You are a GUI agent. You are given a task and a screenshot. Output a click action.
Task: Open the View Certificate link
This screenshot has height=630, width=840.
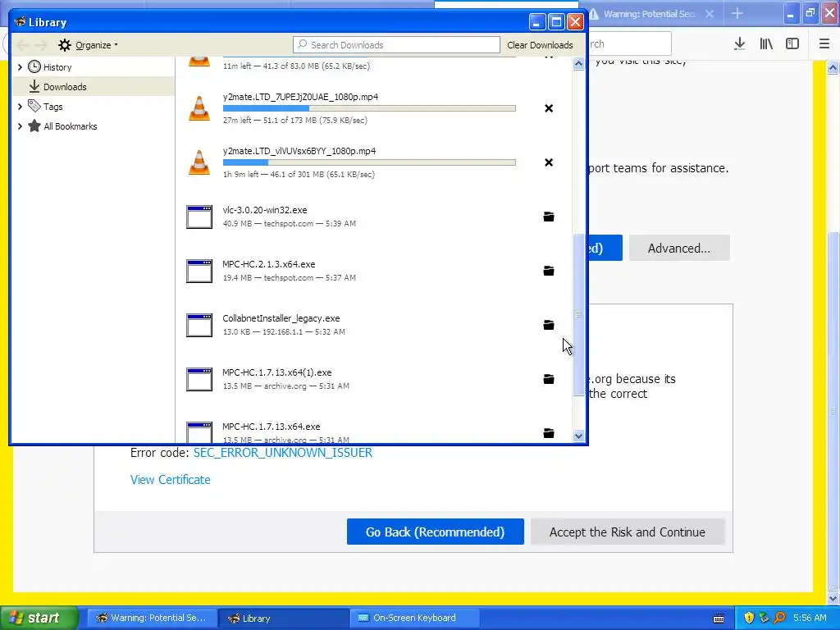171,480
